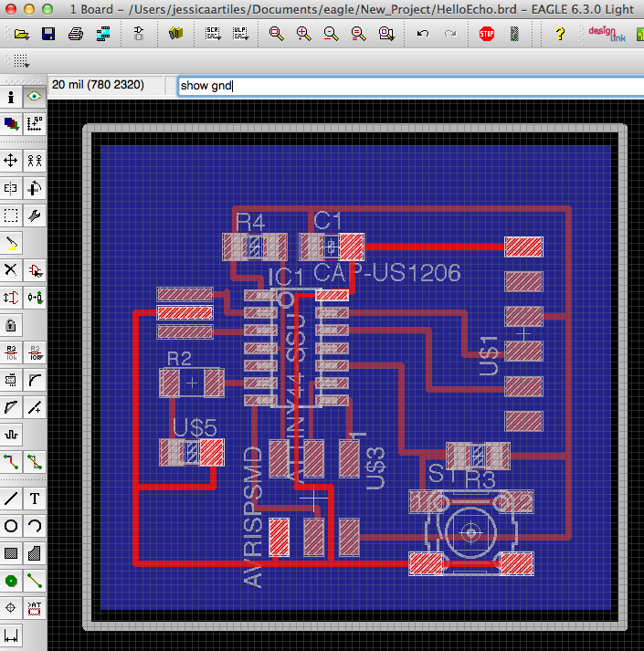Screen dimensions: 644x651
Task: Select the Change wrench tool
Action: 35,215
